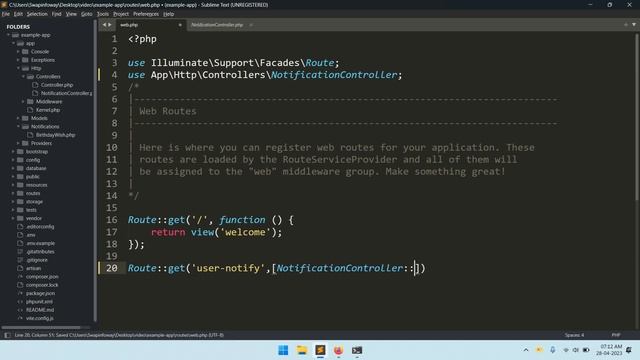Expand the vendor folder
Image resolution: width=640 pixels, height=360 pixels.
click(x=13, y=218)
